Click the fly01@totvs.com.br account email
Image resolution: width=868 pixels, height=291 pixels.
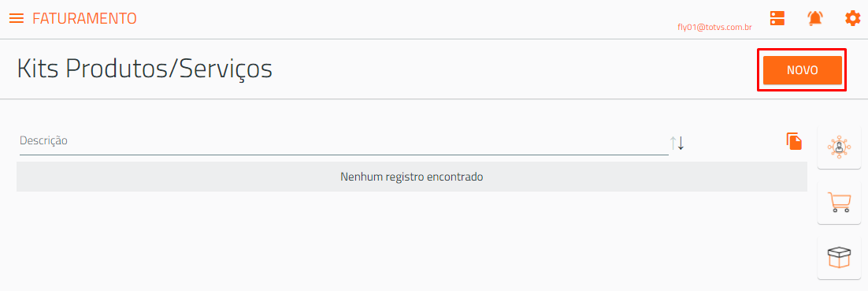[714, 27]
